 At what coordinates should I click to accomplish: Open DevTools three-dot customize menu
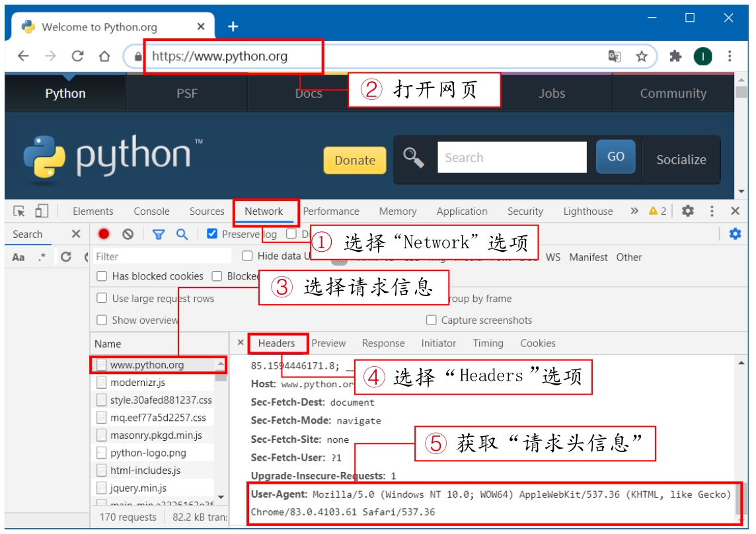712,211
